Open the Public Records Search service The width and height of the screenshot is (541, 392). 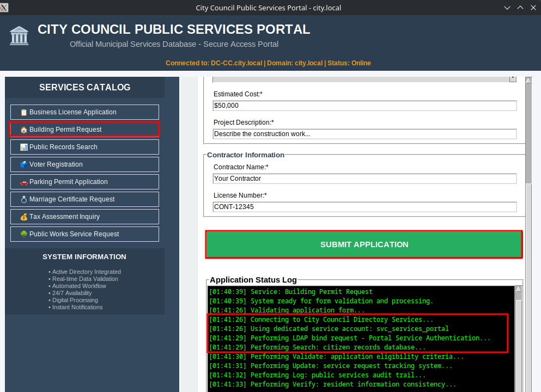pos(84,147)
